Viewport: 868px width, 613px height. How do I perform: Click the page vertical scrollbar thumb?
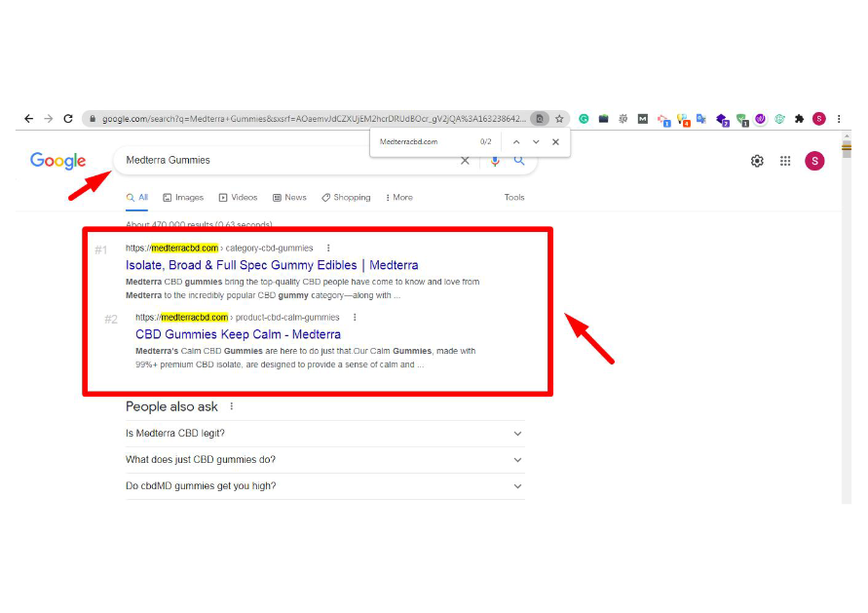pos(847,149)
